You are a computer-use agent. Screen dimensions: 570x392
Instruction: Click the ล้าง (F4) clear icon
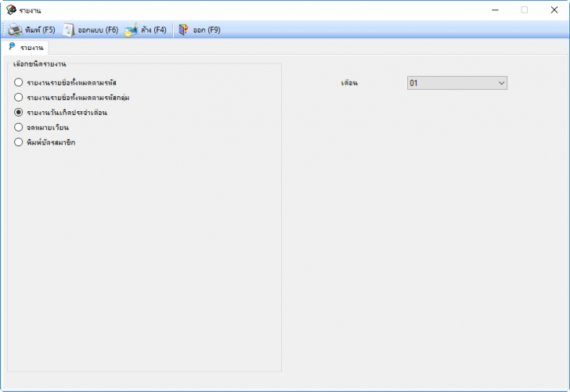132,30
